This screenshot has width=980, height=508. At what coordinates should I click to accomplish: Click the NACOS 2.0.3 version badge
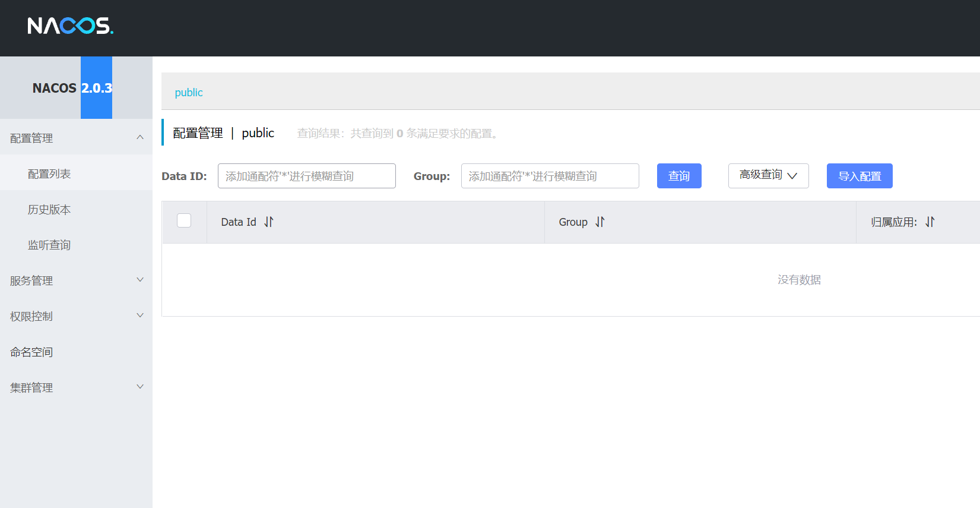coord(96,88)
